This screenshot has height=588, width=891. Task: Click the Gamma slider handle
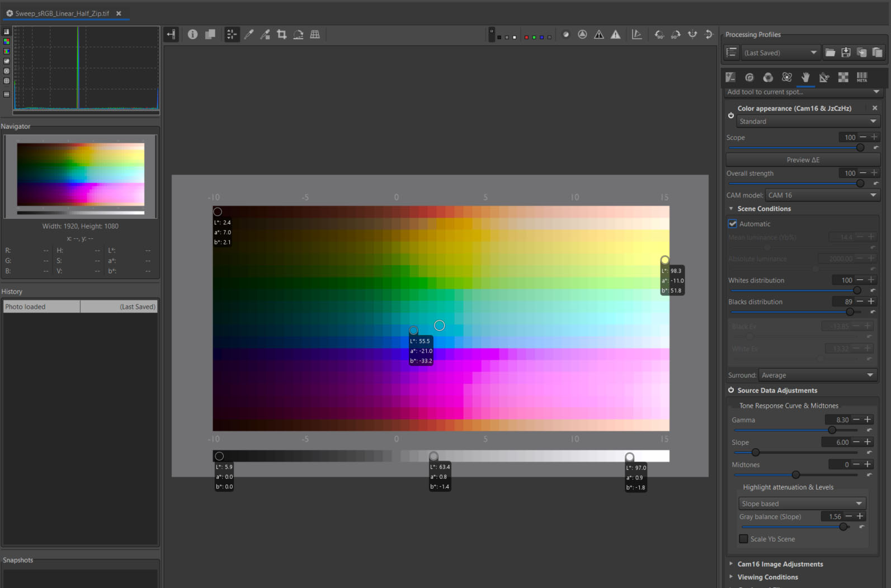tap(832, 430)
